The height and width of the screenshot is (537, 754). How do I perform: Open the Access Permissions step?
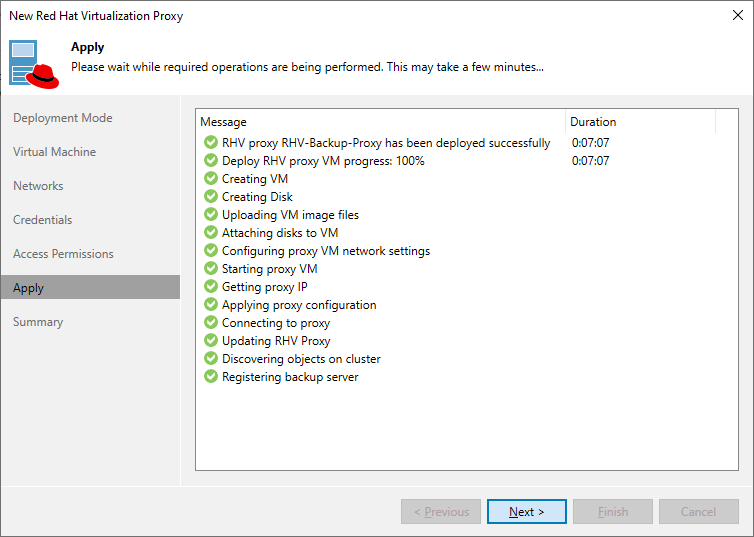[x=63, y=254]
